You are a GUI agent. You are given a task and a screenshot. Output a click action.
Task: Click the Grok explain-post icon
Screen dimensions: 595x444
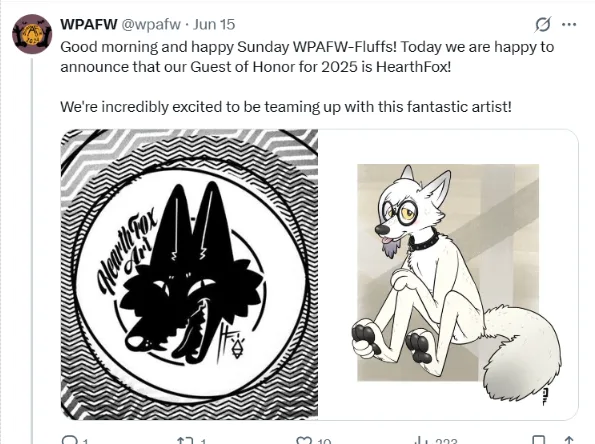[543, 25]
